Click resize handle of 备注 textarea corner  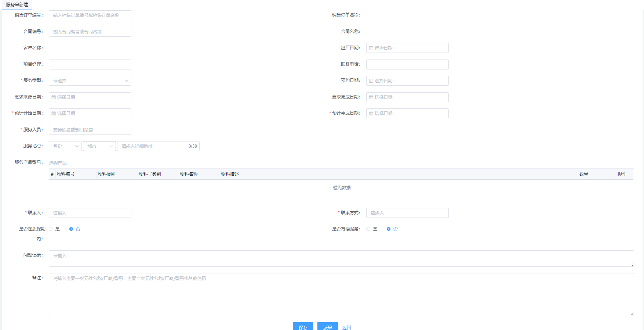(632, 313)
